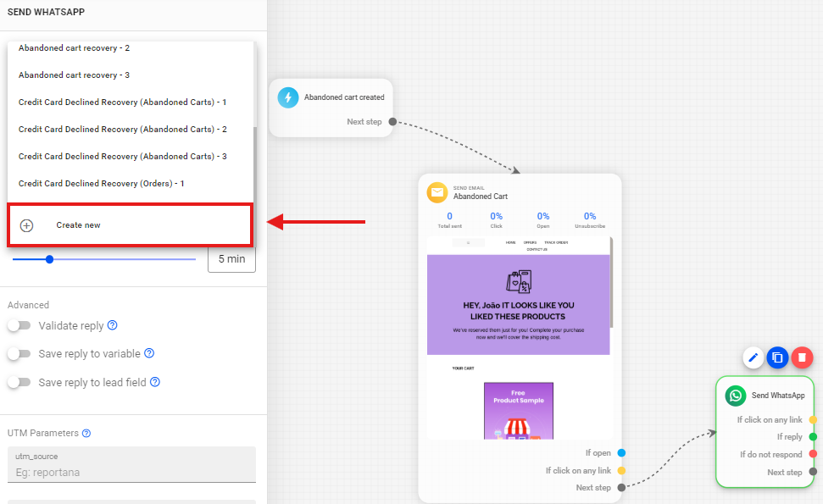Click the lightning bolt trigger icon
The image size is (823, 504).
coord(288,97)
